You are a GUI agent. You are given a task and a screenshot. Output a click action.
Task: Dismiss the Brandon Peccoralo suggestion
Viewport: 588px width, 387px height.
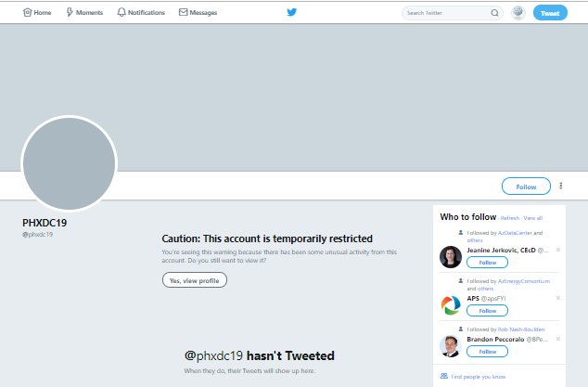558,339
